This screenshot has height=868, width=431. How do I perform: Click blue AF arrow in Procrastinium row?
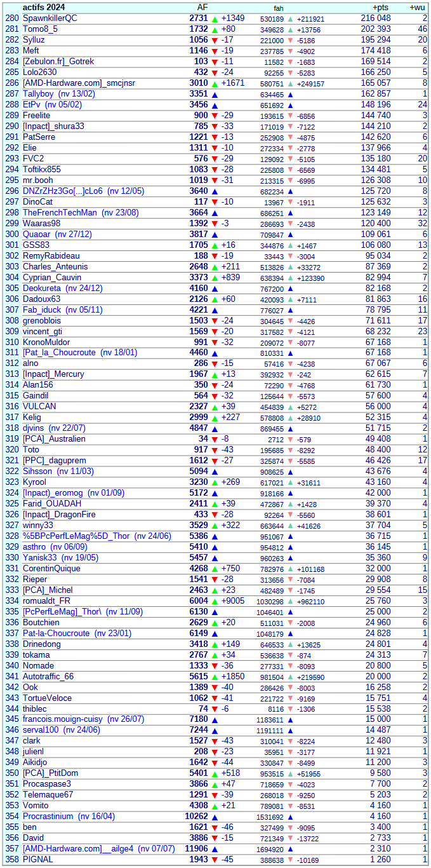pyautogui.click(x=215, y=817)
